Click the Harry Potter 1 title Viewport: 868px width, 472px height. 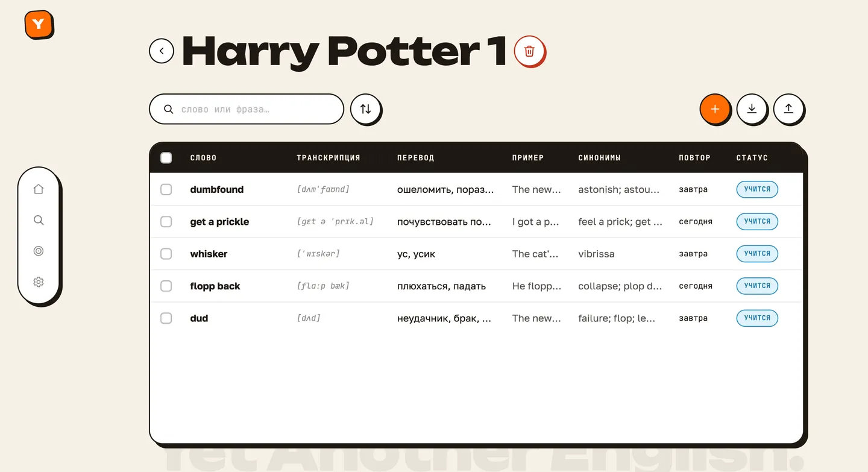coord(344,51)
